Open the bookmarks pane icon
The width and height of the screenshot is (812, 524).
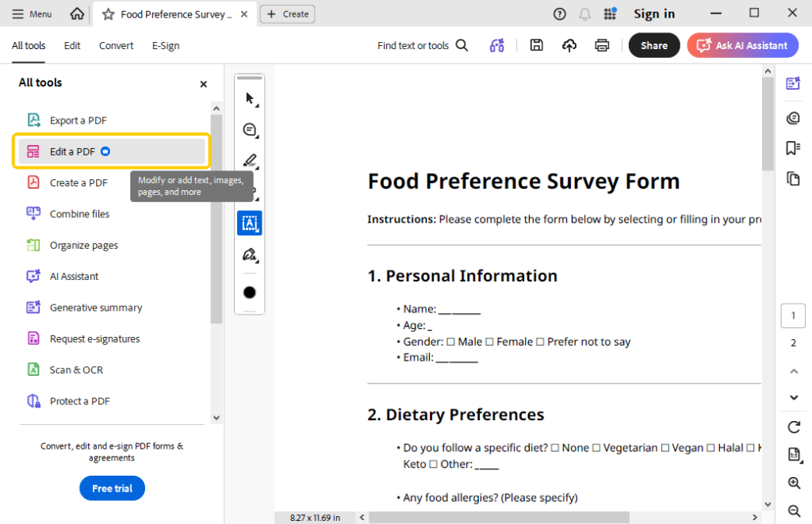(x=793, y=148)
